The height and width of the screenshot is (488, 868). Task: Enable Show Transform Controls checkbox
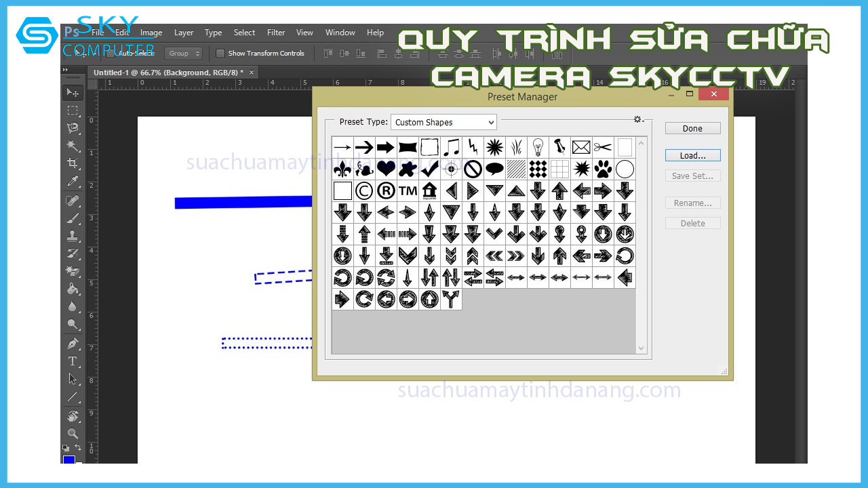click(220, 54)
